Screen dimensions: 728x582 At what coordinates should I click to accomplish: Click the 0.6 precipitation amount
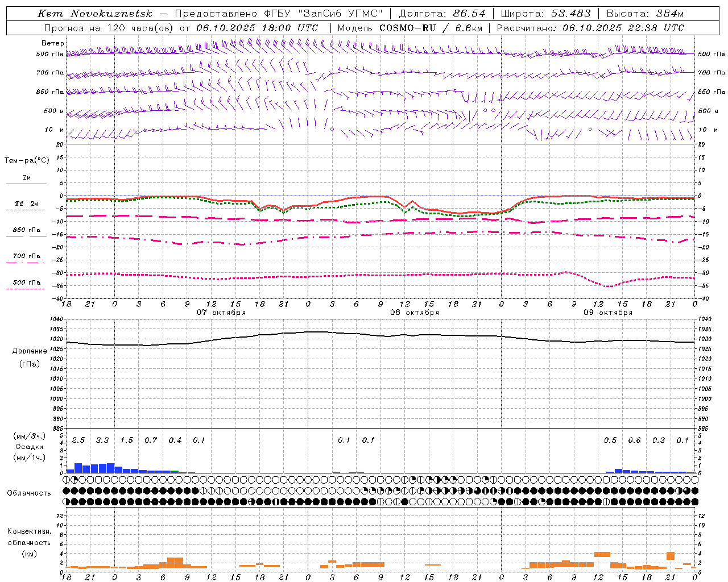click(x=634, y=440)
